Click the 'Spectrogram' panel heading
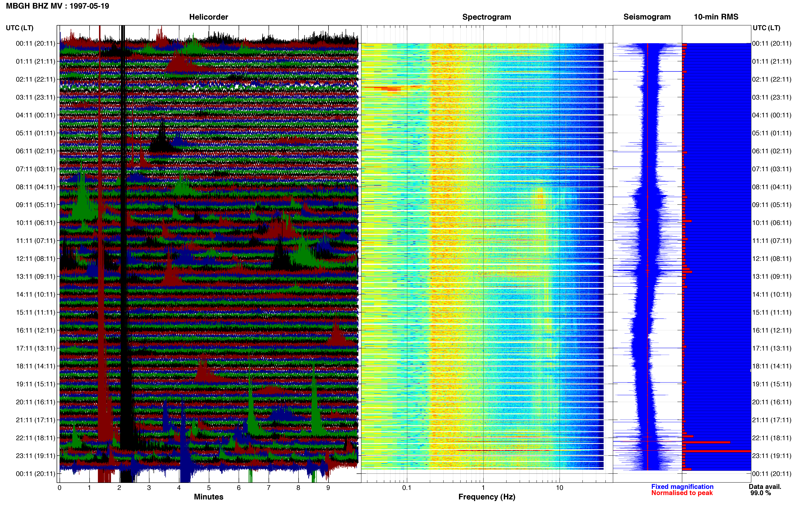This screenshot has width=812, height=508. coord(487,17)
